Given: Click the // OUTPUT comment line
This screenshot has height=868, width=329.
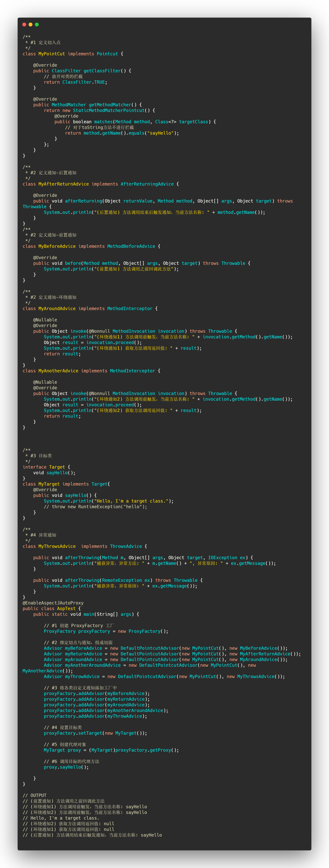Looking at the screenshot, I should click(34, 795).
